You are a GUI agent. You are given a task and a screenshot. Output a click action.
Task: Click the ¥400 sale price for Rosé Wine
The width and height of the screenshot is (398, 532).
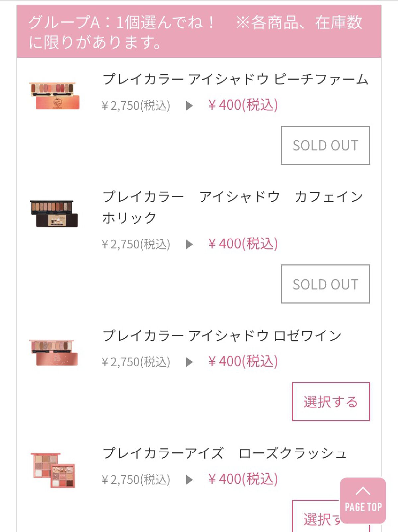[243, 361]
